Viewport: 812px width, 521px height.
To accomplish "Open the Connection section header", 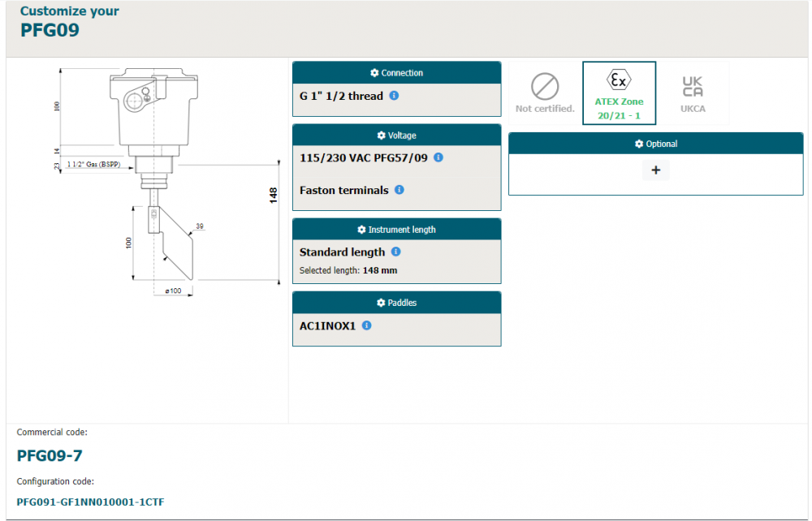I will point(396,73).
